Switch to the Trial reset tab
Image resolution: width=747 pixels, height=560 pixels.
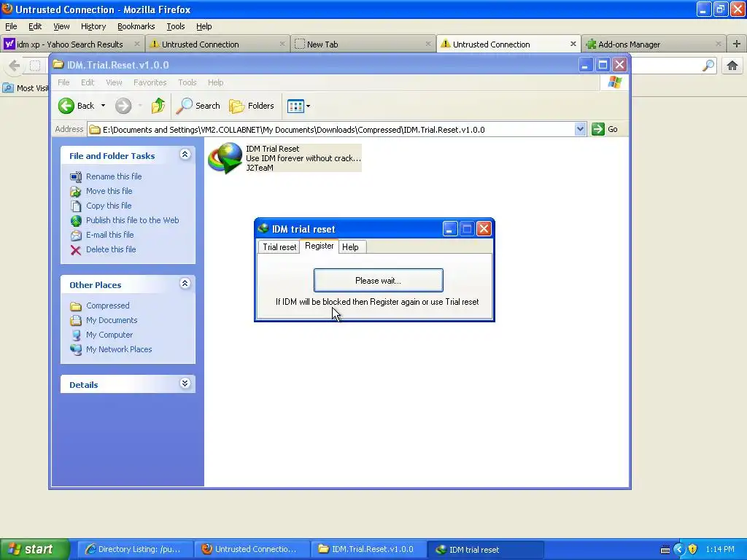click(279, 246)
